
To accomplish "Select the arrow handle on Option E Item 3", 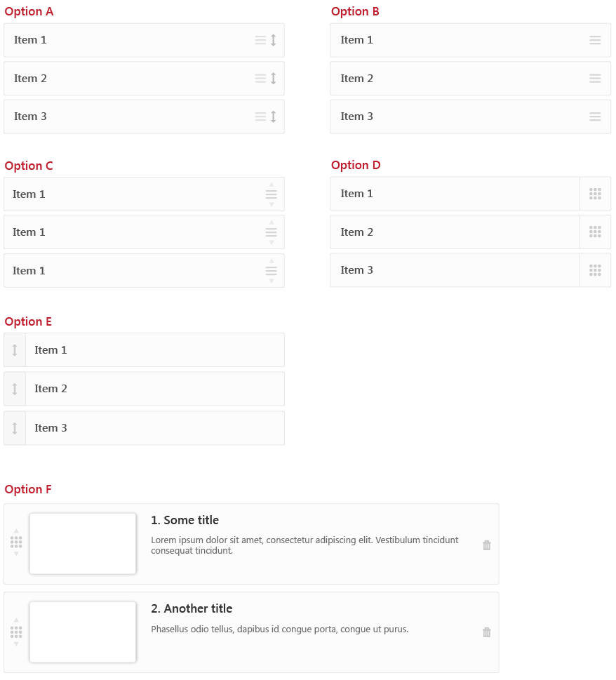I will coord(15,427).
